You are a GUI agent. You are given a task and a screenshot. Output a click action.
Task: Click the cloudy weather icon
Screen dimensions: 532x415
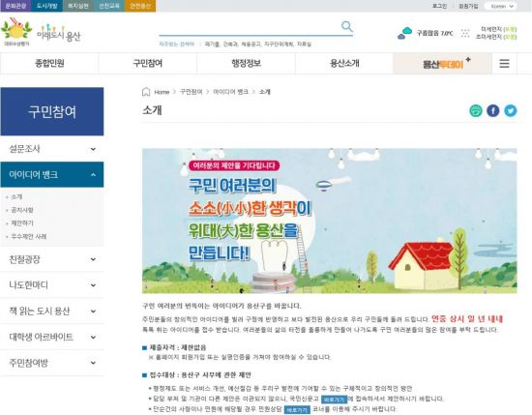(x=404, y=33)
